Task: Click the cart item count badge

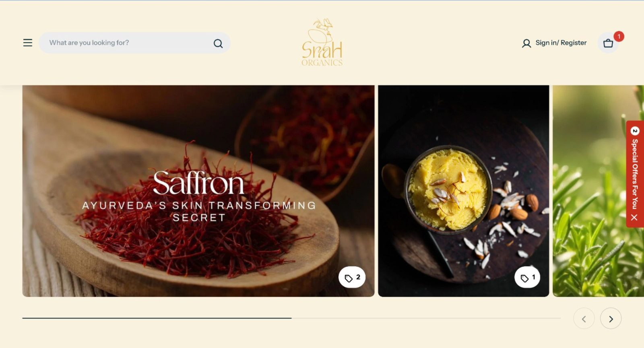Action: (619, 36)
